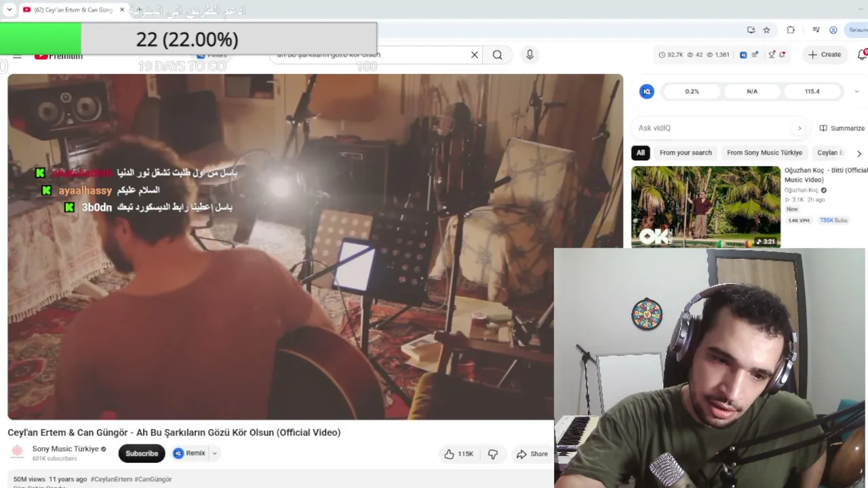This screenshot has height=488, width=868.
Task: Click the magnifier search button
Action: [x=498, y=55]
